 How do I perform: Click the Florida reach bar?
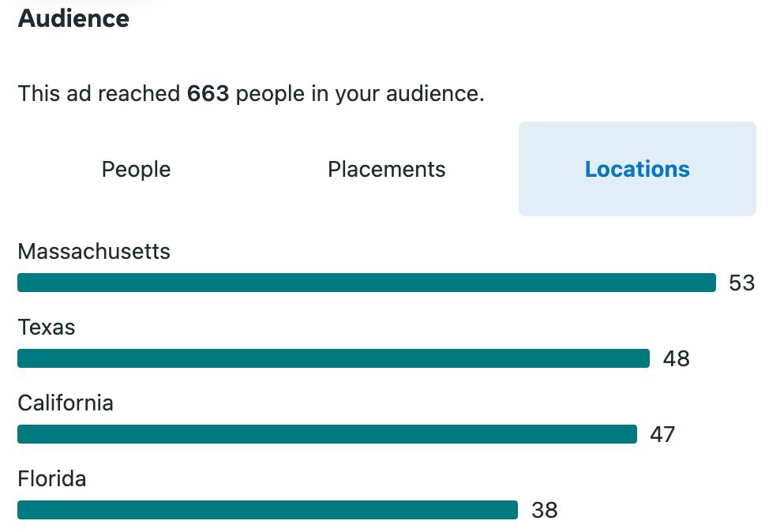point(268,510)
